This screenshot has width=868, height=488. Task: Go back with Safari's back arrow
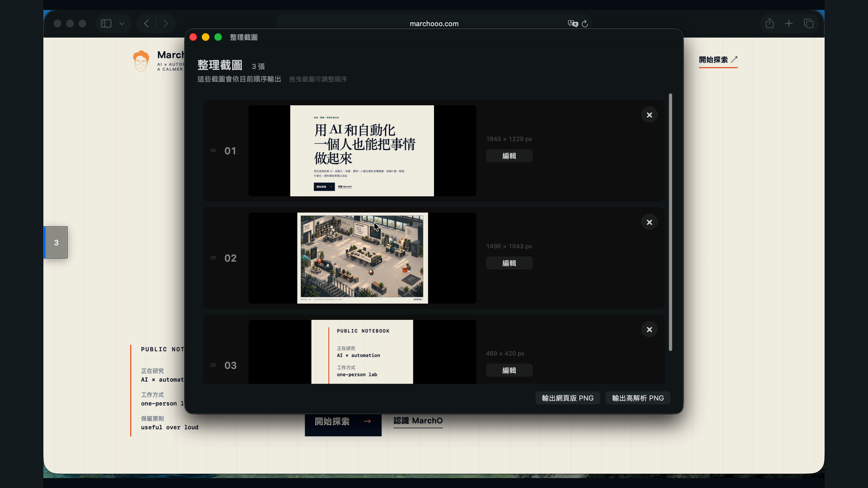tap(146, 23)
